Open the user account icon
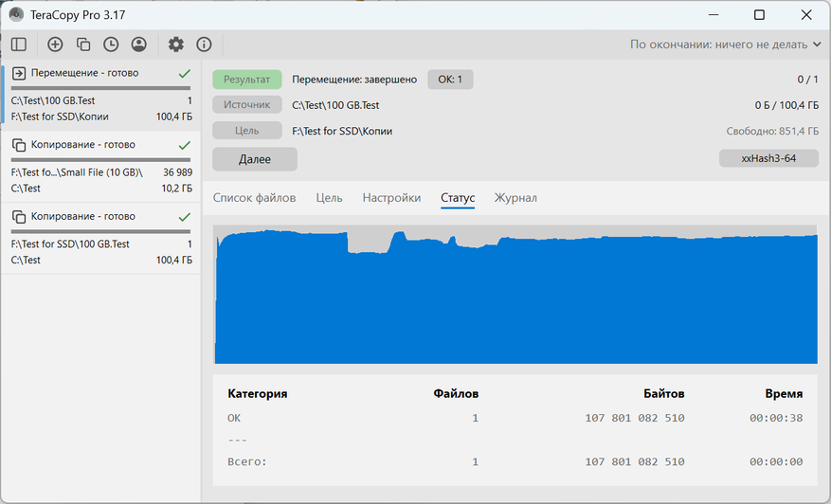This screenshot has width=831, height=504. click(139, 45)
